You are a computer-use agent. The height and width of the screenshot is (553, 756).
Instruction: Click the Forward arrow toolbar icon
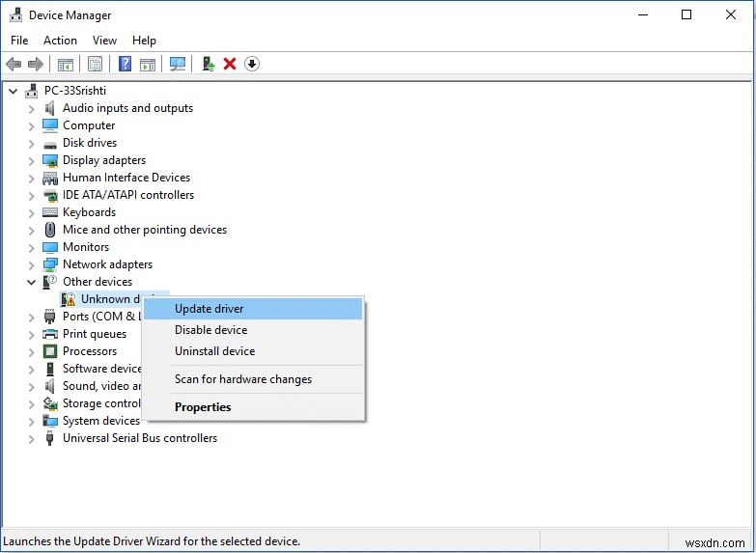[36, 64]
